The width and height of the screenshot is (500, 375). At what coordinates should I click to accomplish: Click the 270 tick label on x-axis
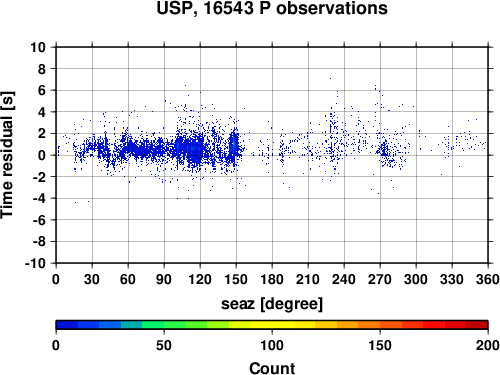(x=380, y=279)
